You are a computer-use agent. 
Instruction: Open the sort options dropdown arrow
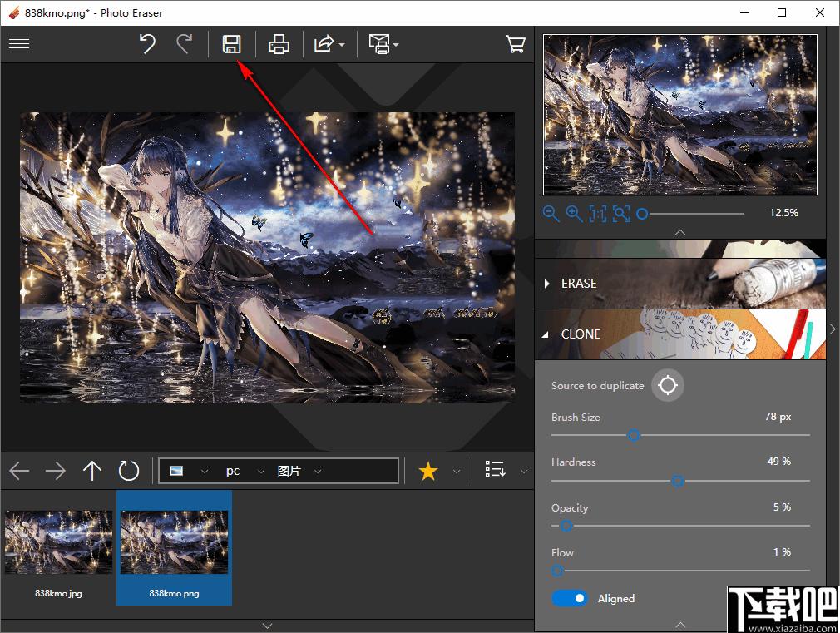tap(524, 472)
